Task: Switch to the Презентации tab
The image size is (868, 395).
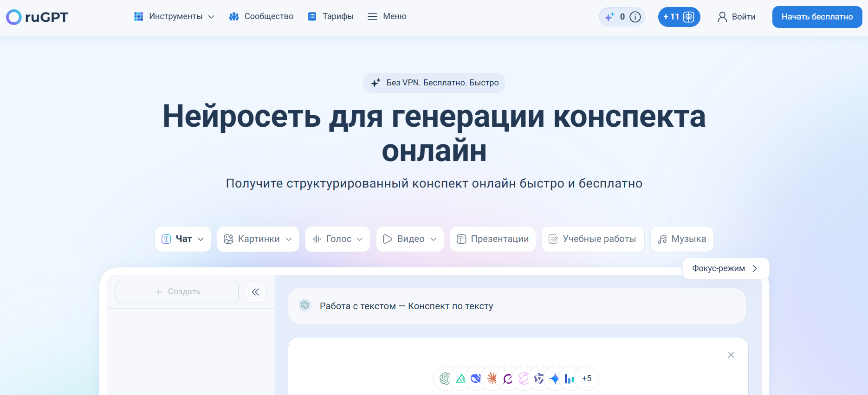Action: 492,239
